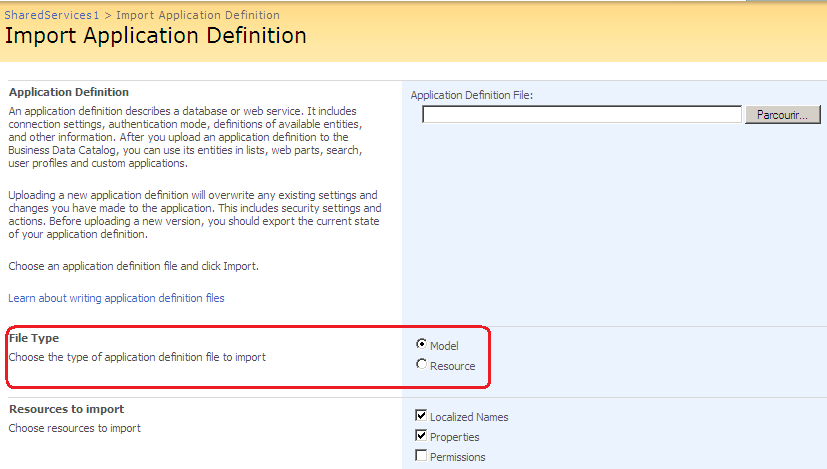827x469 pixels.
Task: Click the Permissions label text
Action: (x=457, y=457)
